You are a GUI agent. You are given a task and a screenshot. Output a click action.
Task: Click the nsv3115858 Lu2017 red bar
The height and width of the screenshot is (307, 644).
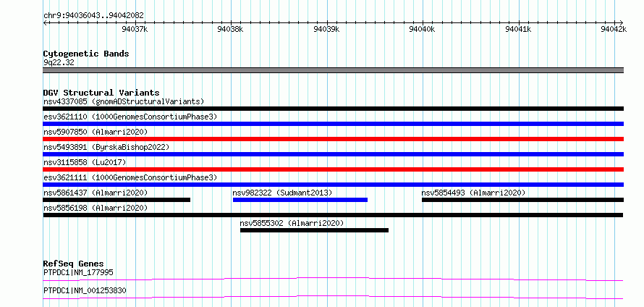coord(333,169)
